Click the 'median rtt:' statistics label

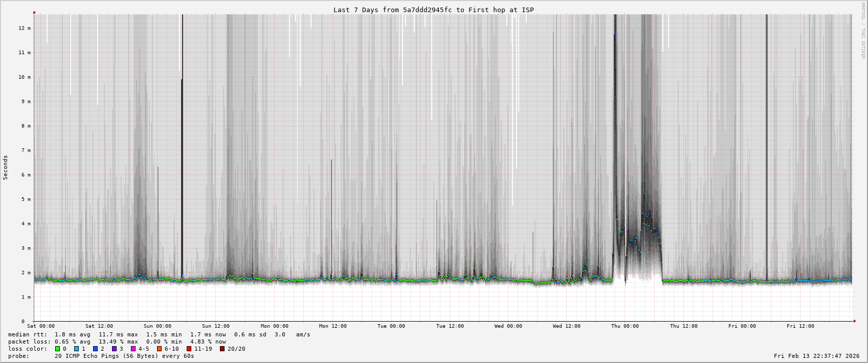(28, 334)
